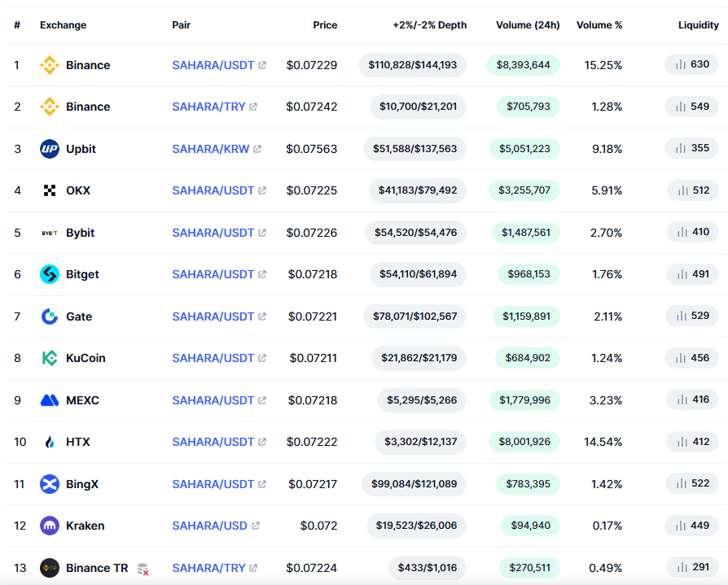The image size is (728, 585).
Task: Click the data warning icon beside Binance TR
Action: click(143, 569)
